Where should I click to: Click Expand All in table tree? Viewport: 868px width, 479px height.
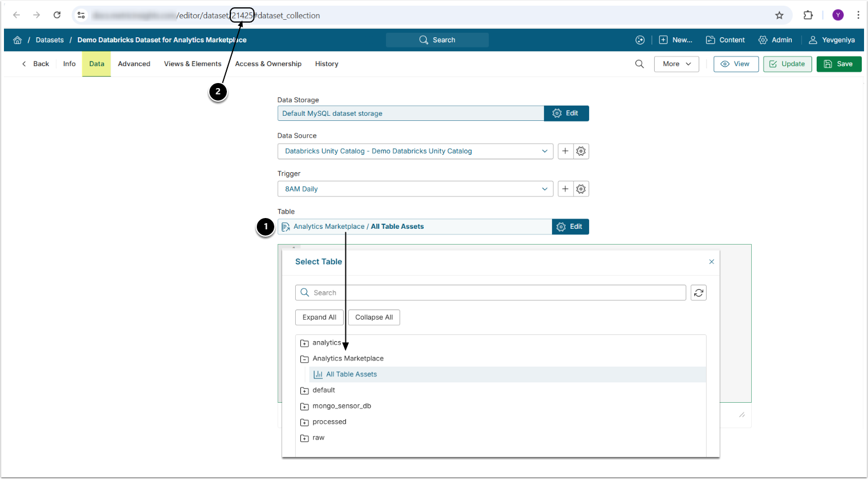[x=319, y=317]
